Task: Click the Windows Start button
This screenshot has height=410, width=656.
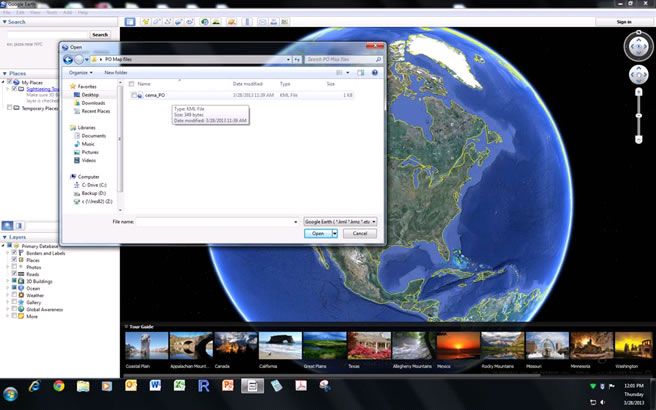Action: [10, 394]
